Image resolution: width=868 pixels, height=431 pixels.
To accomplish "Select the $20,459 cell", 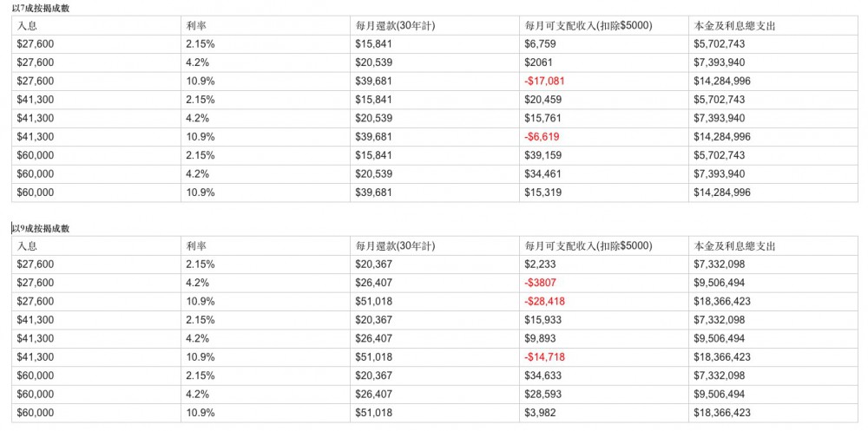I will pos(542,100).
